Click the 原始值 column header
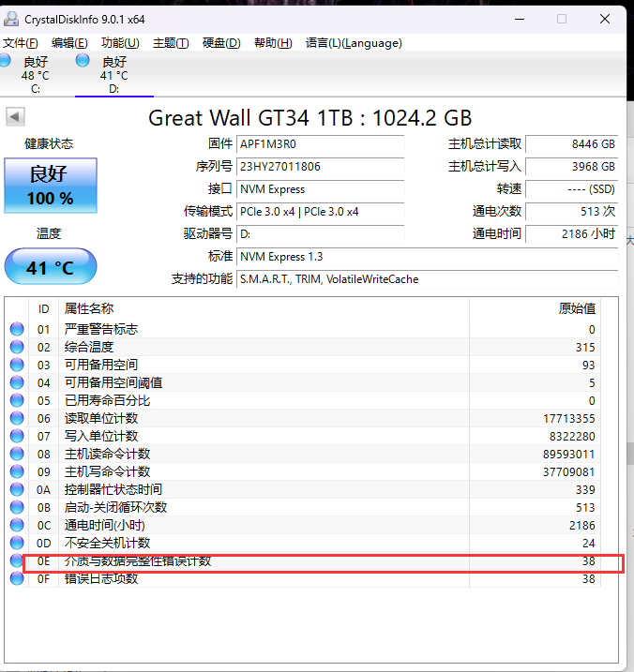 [535, 308]
